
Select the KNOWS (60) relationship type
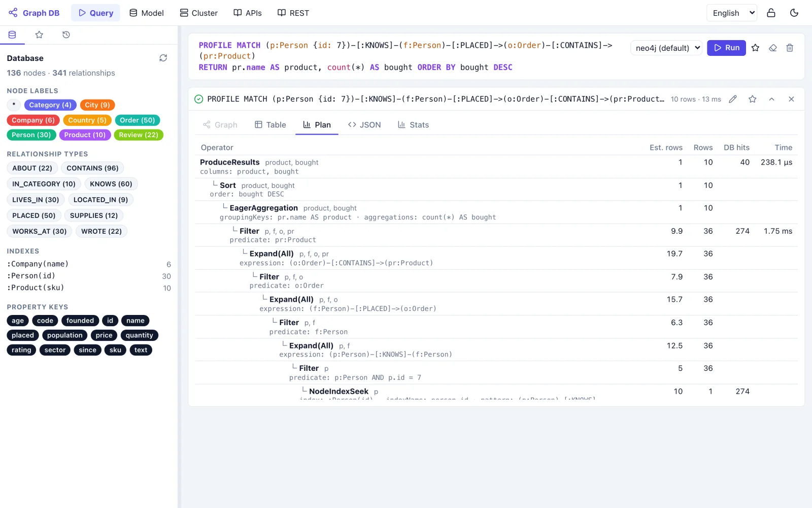(111, 184)
